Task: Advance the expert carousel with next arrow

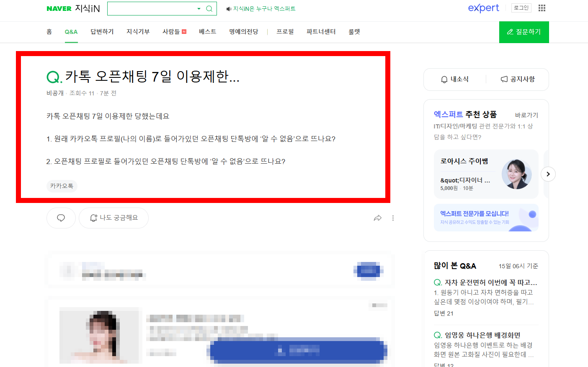Action: tap(548, 174)
